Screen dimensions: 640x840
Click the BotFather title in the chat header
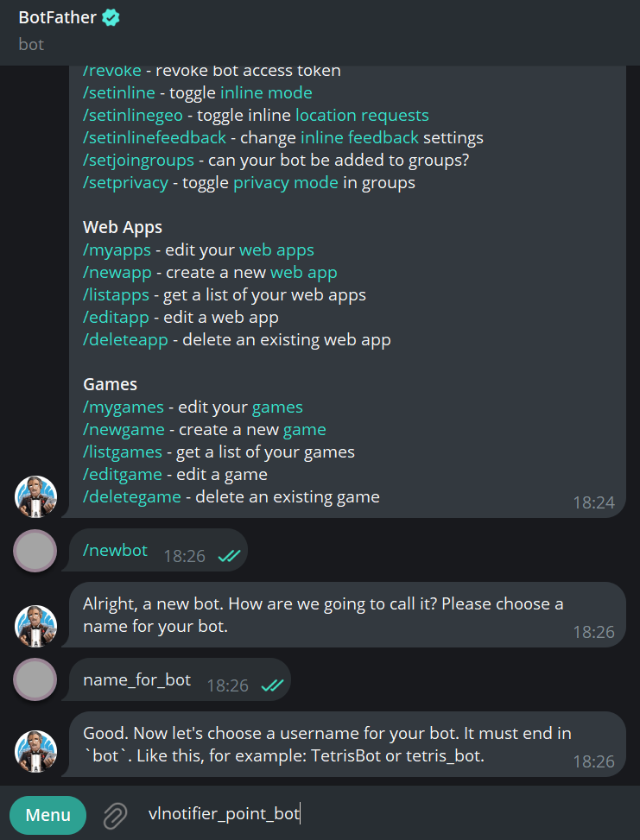click(56, 17)
